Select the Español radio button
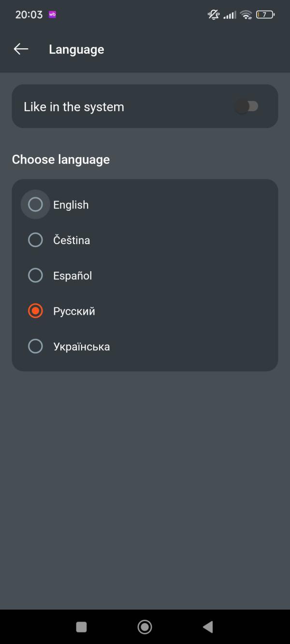 click(x=35, y=276)
